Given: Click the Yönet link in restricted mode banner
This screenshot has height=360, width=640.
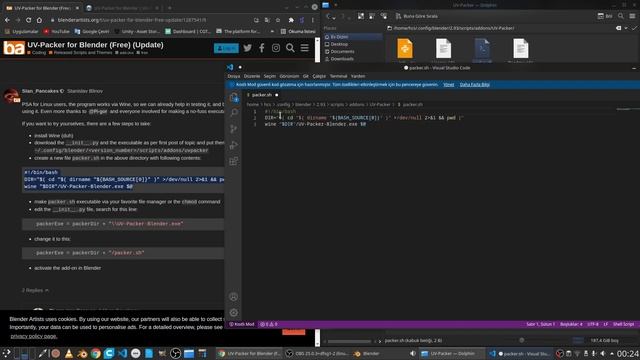Looking at the screenshot, I should click(x=448, y=84).
